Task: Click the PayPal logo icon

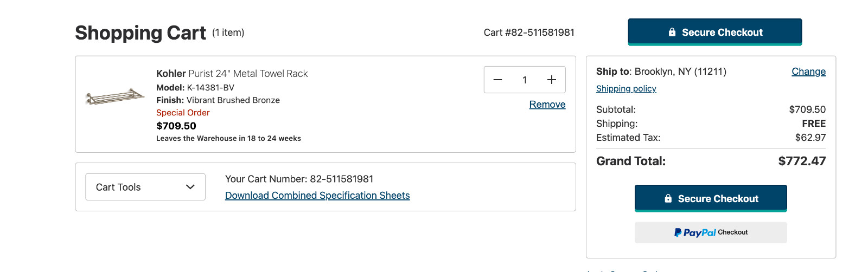Action: [678, 232]
